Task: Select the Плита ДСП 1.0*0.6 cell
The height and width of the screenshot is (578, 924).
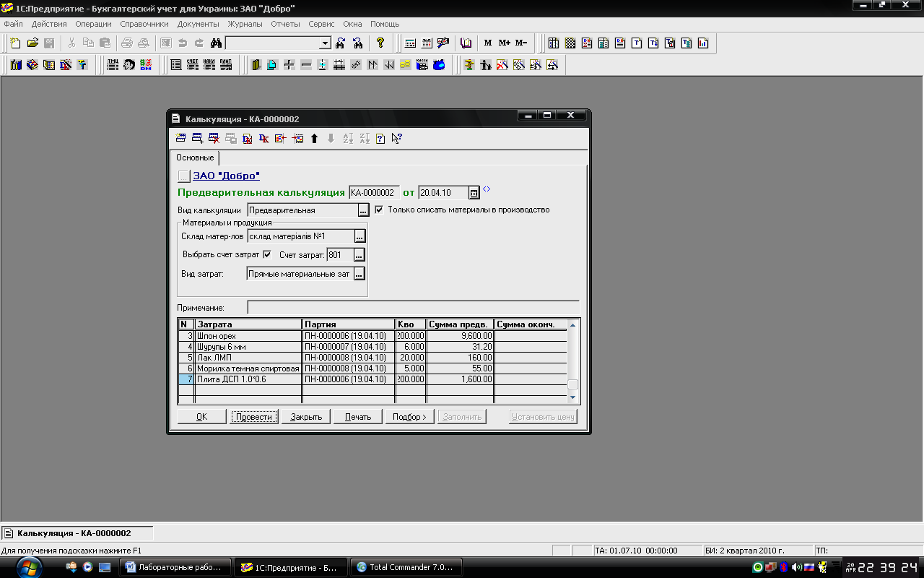Action: pyautogui.click(x=248, y=379)
